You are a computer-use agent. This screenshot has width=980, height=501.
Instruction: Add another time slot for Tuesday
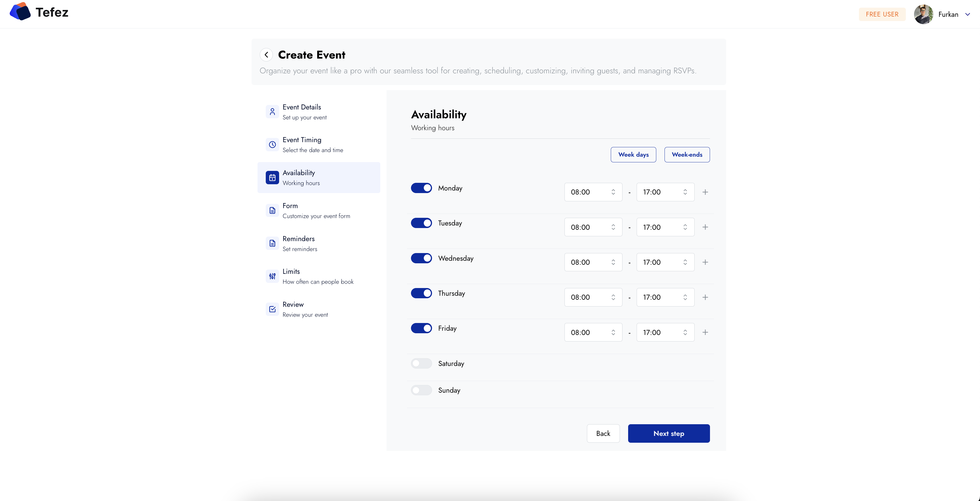705,227
